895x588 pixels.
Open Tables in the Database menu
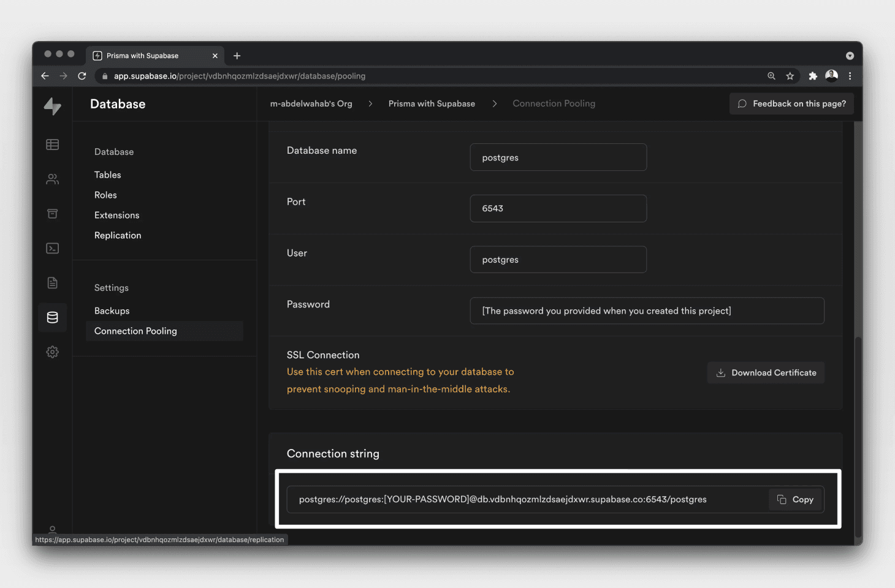click(108, 175)
